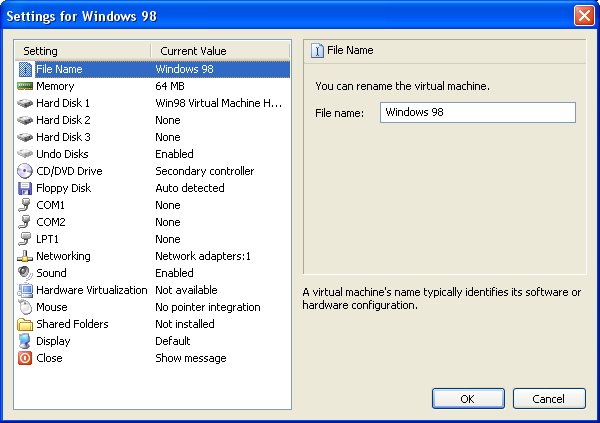Screen dimensions: 600x423
Task: Click the 'Win98 Virtual Machine H...' value
Action: point(218,103)
